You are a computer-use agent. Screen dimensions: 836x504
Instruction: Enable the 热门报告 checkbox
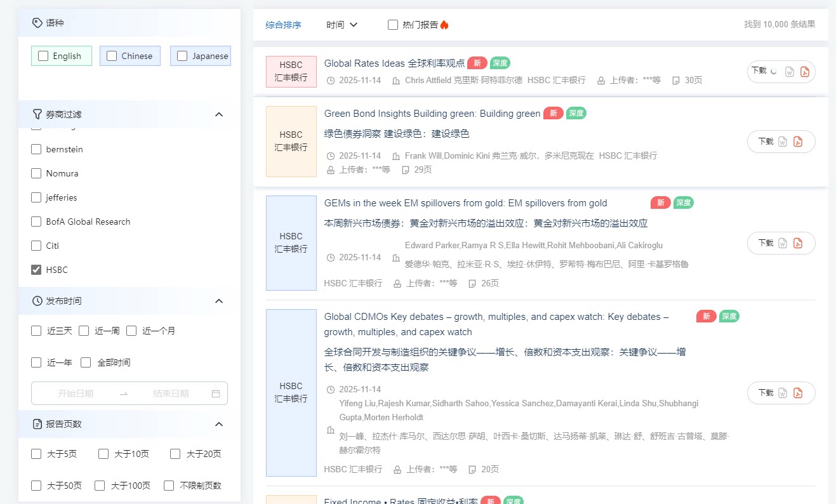[393, 25]
